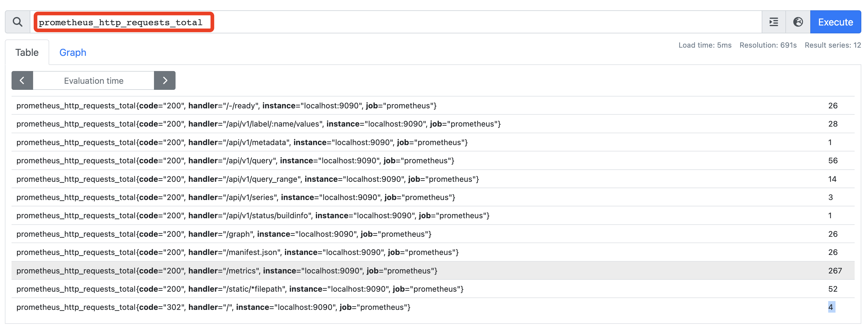Click the /api/v1/series handler row

433,197
